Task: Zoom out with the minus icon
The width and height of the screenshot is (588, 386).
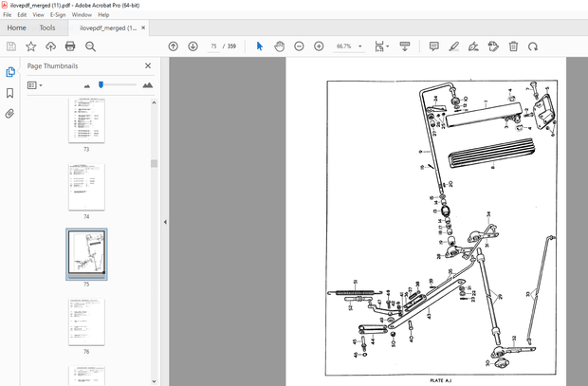Action: [299, 46]
